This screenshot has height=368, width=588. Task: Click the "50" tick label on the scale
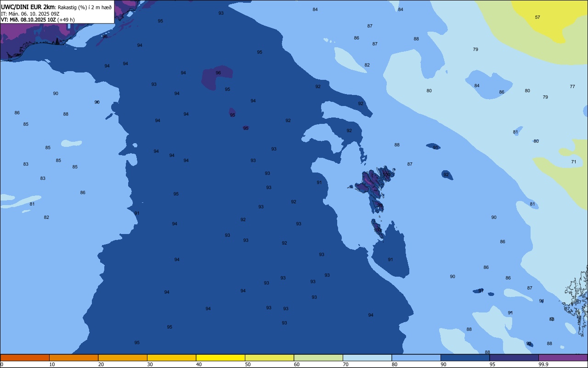point(248,364)
